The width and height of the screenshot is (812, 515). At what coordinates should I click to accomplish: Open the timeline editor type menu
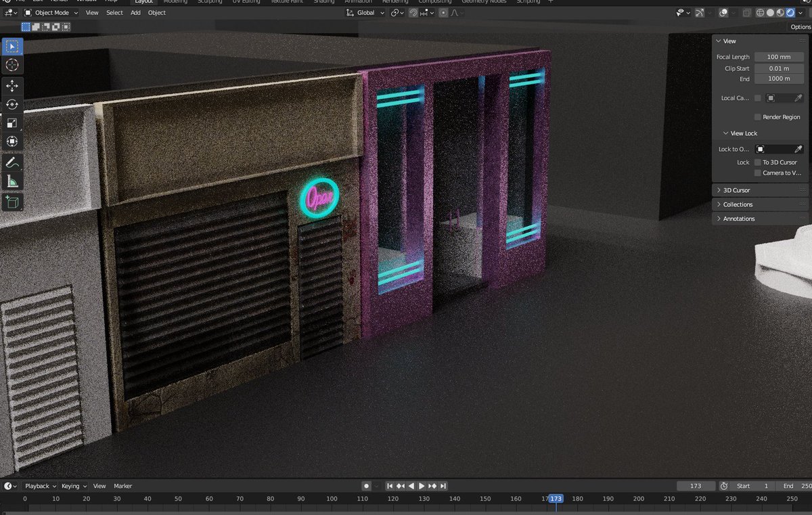click(10, 486)
